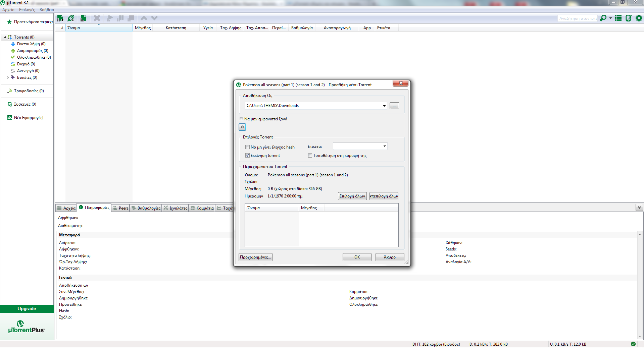Open the Επιλογές menu
644x348 pixels.
[x=27, y=10]
